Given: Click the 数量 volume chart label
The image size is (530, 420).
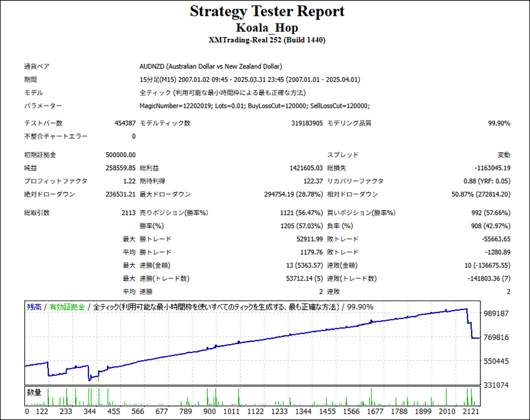Looking at the screenshot, I should (34, 392).
